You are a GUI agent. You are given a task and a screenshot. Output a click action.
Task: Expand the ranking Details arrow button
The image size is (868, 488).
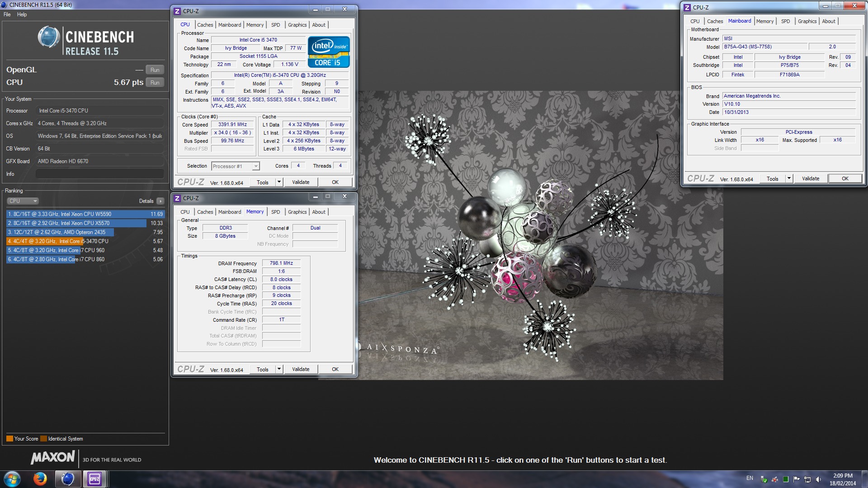pos(160,201)
